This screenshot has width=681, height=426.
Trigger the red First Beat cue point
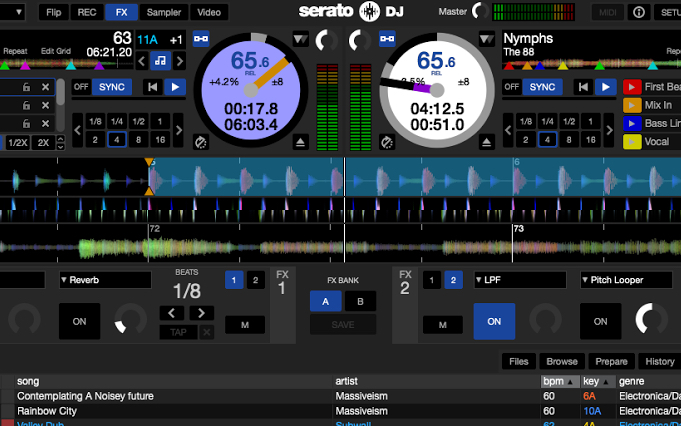pos(632,87)
